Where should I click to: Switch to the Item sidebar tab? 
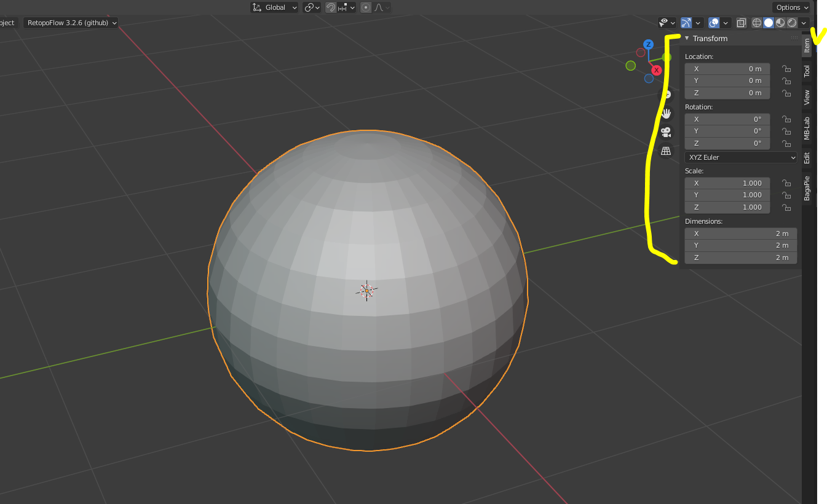(807, 45)
